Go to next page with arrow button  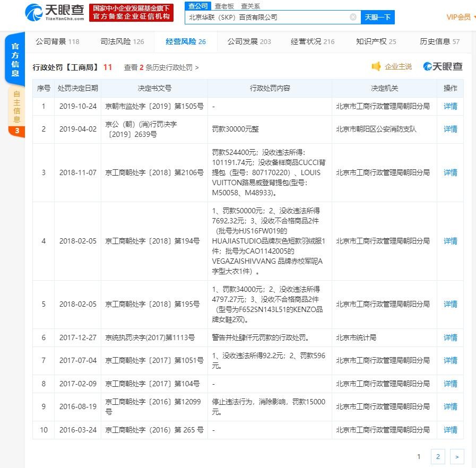(456, 456)
